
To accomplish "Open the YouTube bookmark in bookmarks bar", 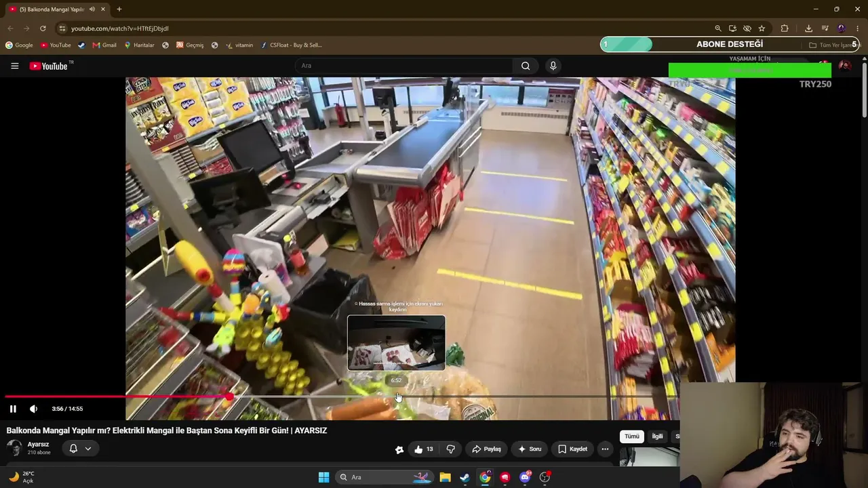I will coord(56,45).
